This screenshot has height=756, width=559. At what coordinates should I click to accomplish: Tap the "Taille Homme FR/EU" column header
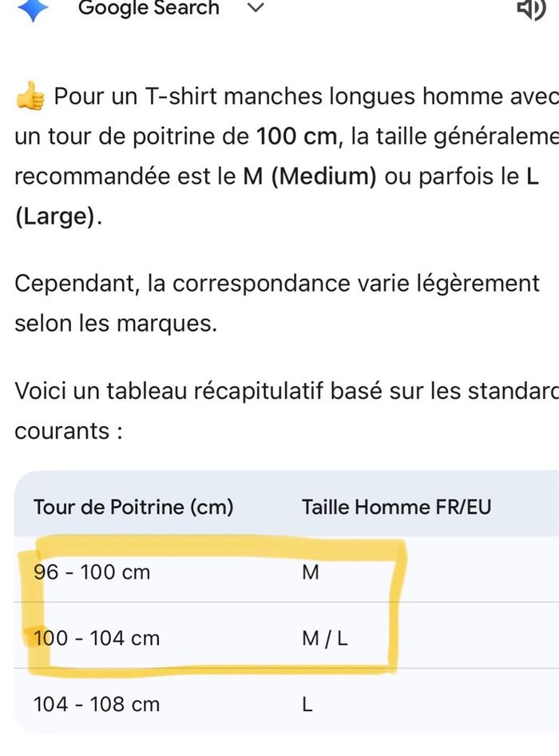(396, 507)
